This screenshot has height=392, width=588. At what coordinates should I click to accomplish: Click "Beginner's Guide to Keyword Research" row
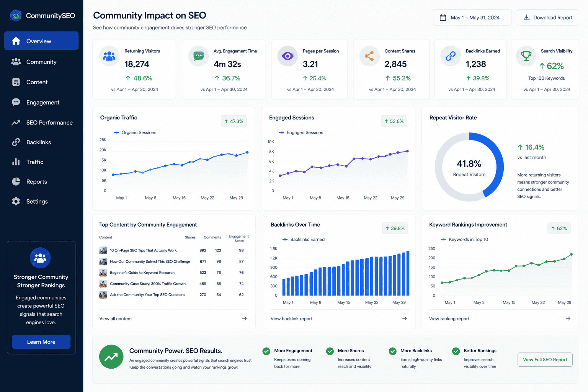click(174, 273)
